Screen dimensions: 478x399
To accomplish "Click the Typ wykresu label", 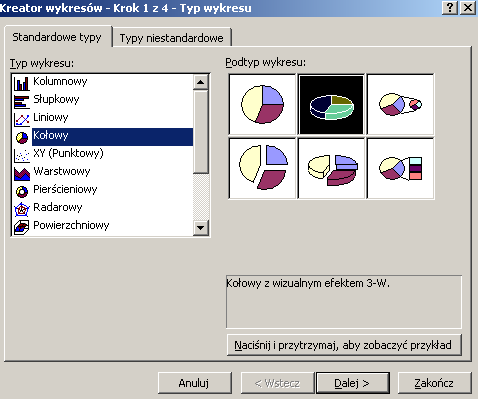I will pyautogui.click(x=42, y=63).
